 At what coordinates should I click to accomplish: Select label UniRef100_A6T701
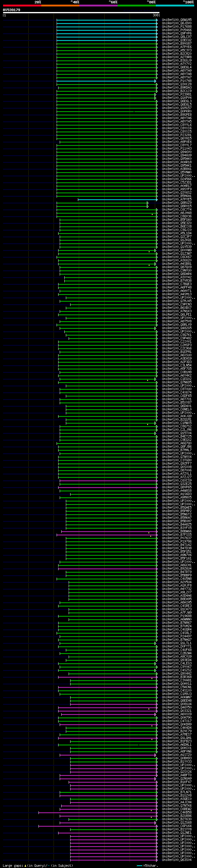(177, 399)
